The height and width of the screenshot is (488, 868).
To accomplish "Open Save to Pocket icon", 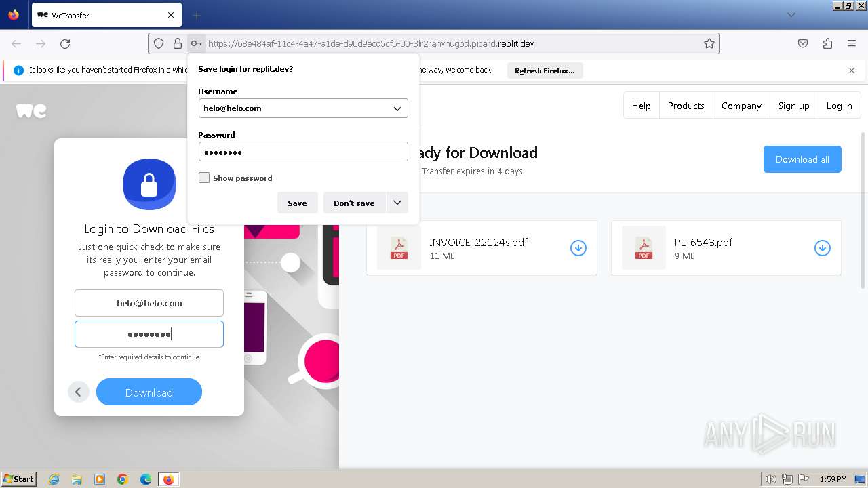I will (803, 43).
